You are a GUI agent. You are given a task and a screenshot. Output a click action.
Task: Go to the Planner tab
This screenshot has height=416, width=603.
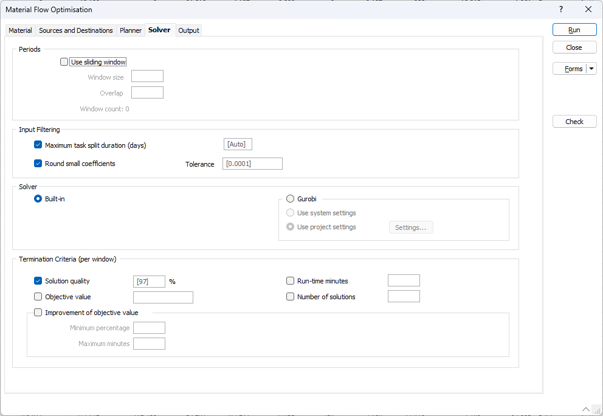[130, 31]
